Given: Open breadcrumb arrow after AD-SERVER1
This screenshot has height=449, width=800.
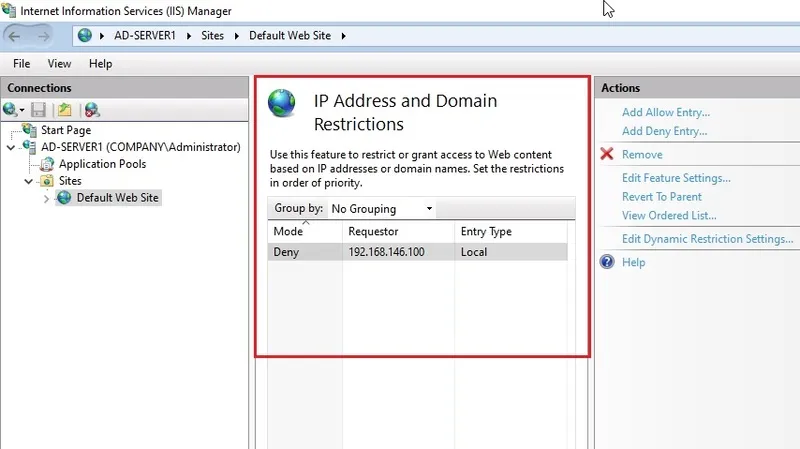Looking at the screenshot, I should click(x=189, y=36).
